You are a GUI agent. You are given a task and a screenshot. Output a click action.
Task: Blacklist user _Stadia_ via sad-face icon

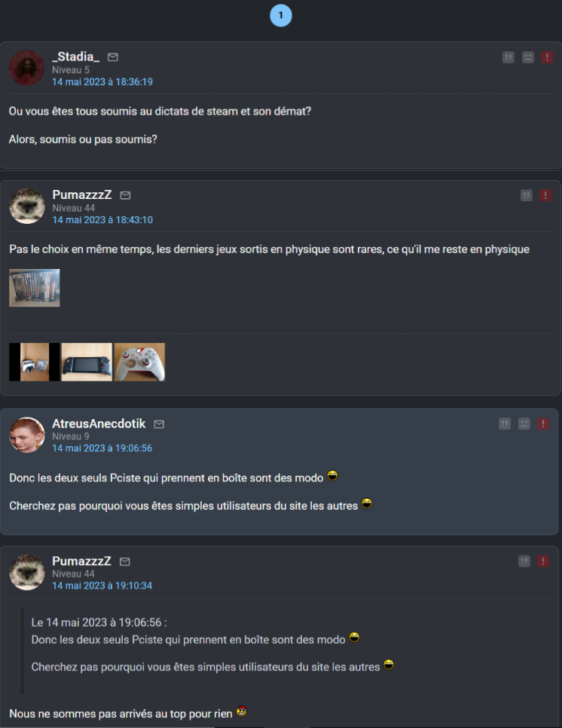click(527, 57)
